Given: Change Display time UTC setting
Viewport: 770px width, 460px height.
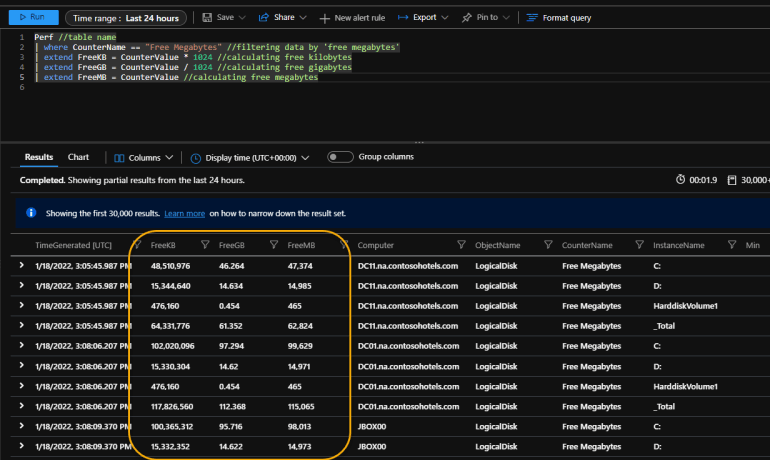Looking at the screenshot, I should pos(250,158).
